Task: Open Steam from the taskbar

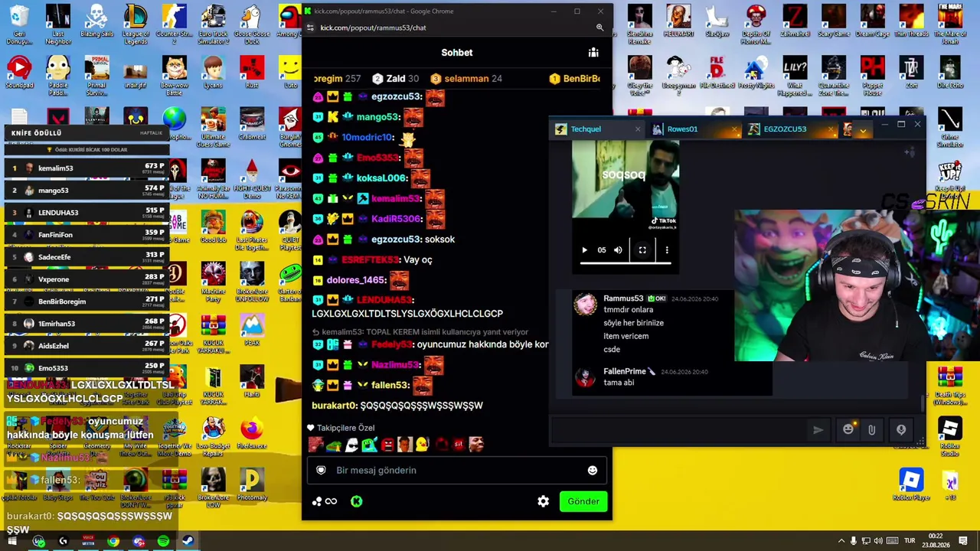Action: 188,542
